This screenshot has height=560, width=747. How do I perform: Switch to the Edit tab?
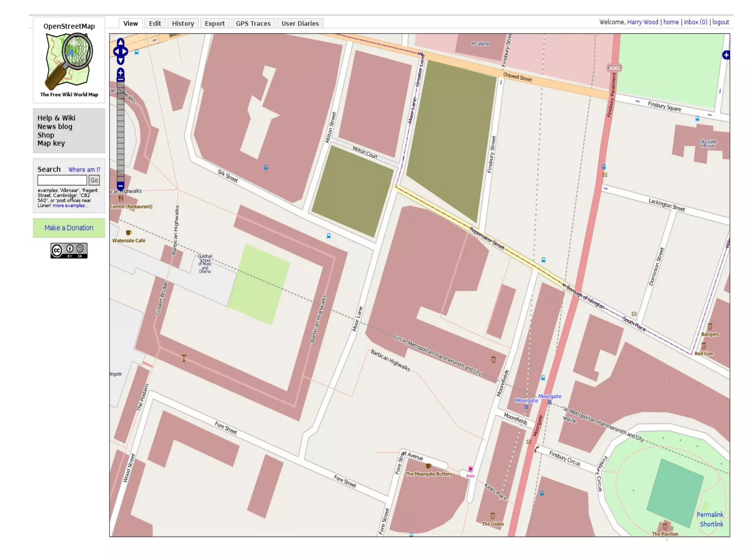[x=155, y=23]
